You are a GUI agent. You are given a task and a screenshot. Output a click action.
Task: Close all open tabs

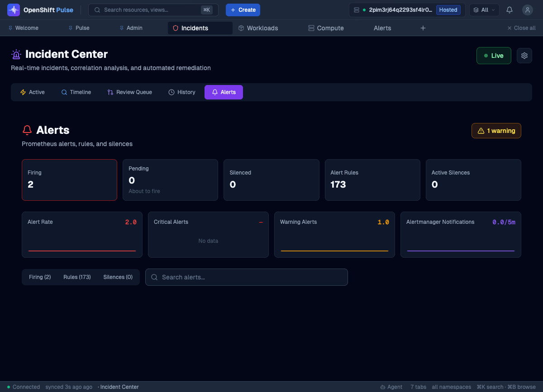[x=521, y=28]
